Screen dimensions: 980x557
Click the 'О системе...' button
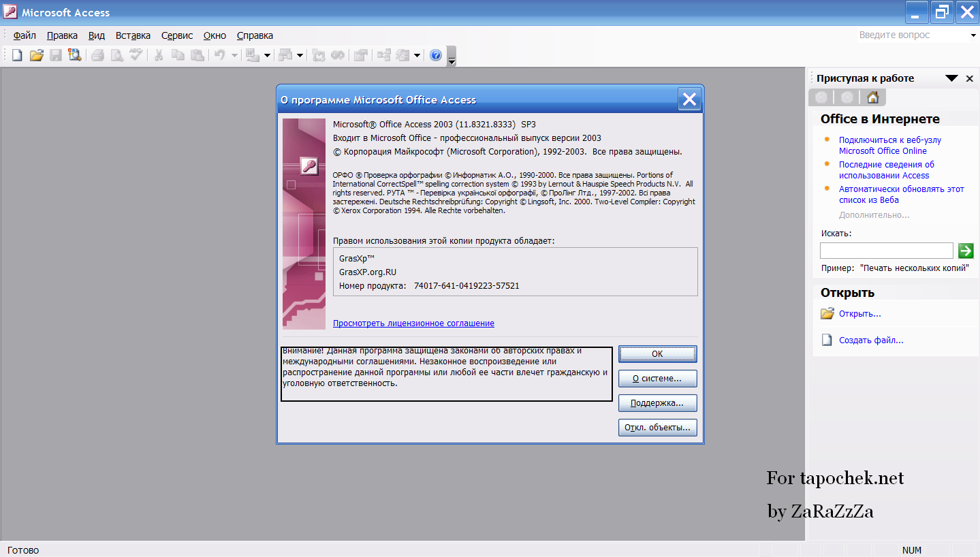coord(657,379)
